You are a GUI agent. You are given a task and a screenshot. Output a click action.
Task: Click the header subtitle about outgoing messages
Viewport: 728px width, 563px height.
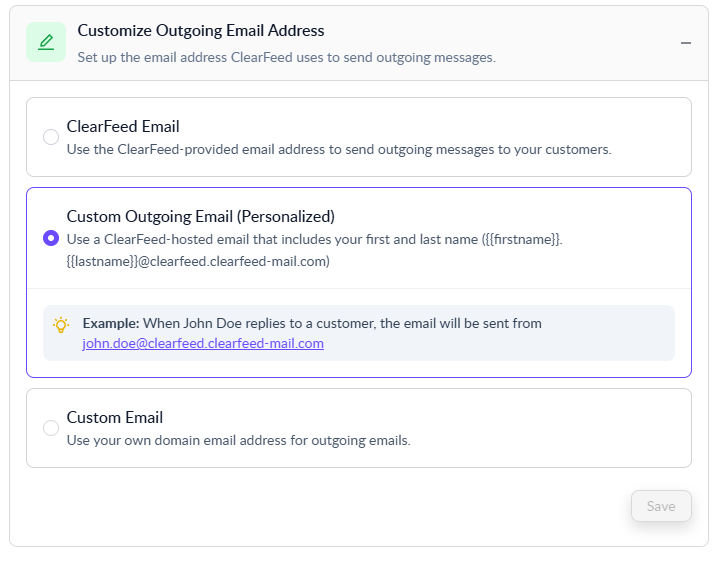tap(286, 57)
